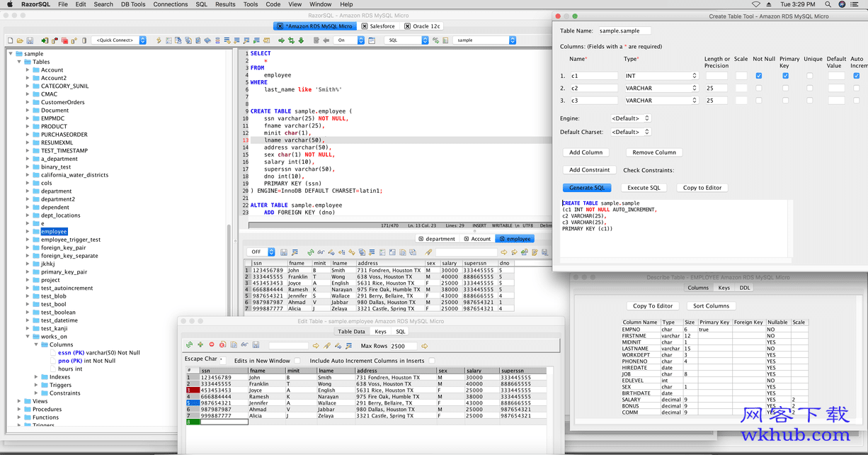
Task: Select the Keys tab in Edit Table window
Action: [x=381, y=332]
